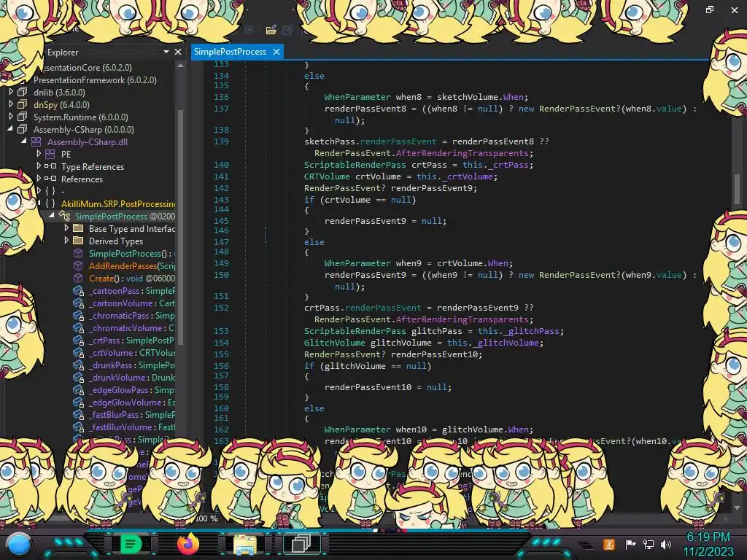
Task: Click the Save All toolbar icon
Action: point(287,30)
